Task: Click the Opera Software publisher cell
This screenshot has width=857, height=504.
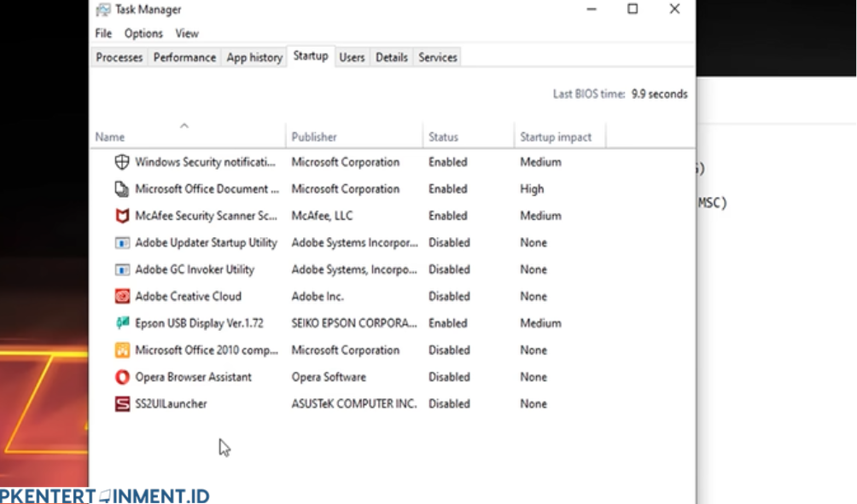Action: click(329, 377)
